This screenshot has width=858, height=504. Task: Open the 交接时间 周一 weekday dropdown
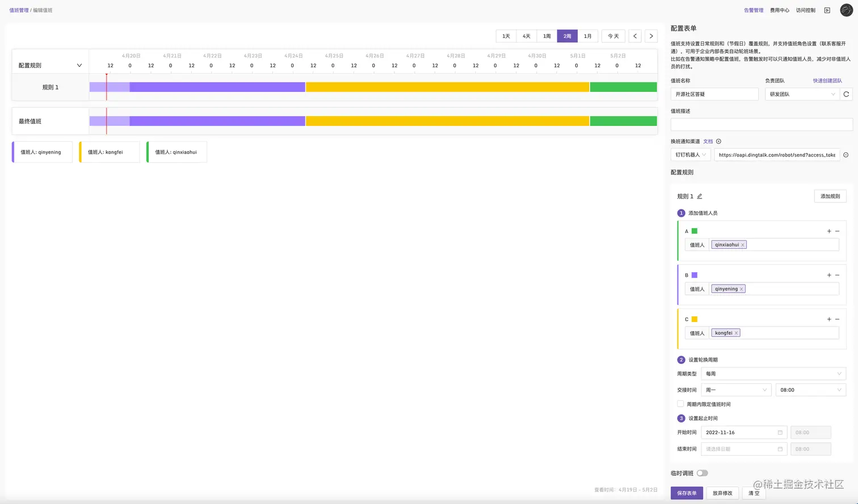[x=736, y=390]
